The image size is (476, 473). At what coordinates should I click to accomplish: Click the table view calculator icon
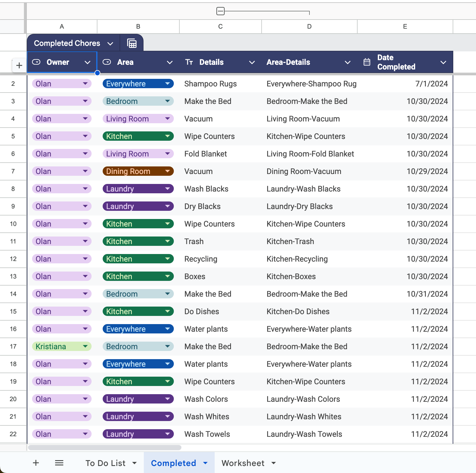(x=132, y=43)
